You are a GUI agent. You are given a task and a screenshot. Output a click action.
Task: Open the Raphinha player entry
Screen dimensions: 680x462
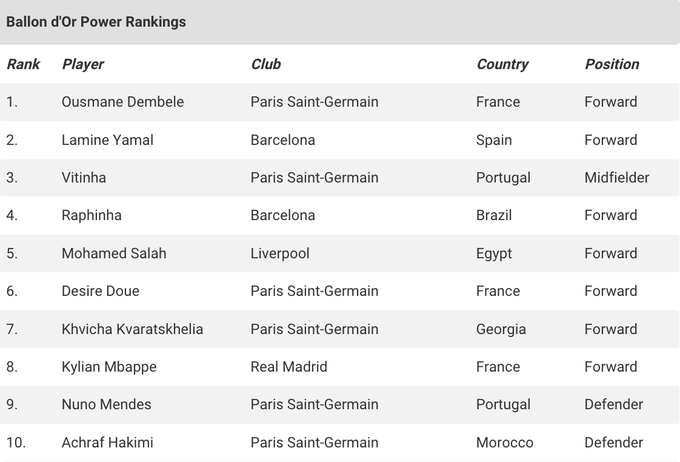click(92, 215)
